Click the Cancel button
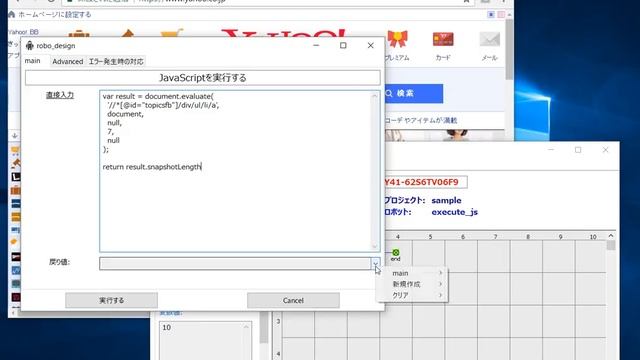 point(293,300)
